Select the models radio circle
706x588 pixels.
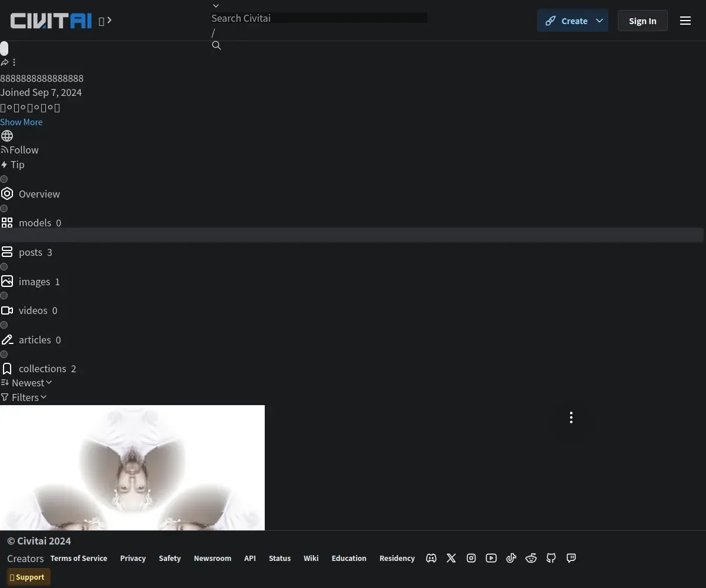pos(4,209)
